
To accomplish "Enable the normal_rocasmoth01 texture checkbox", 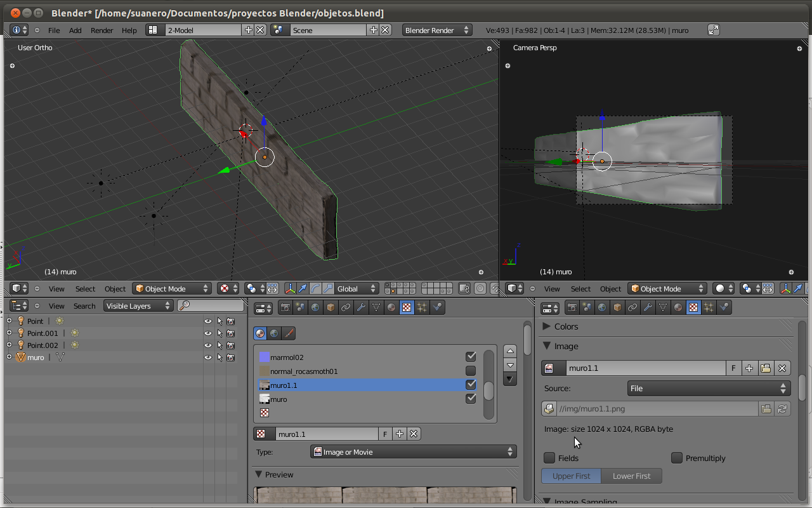I will click(x=471, y=371).
